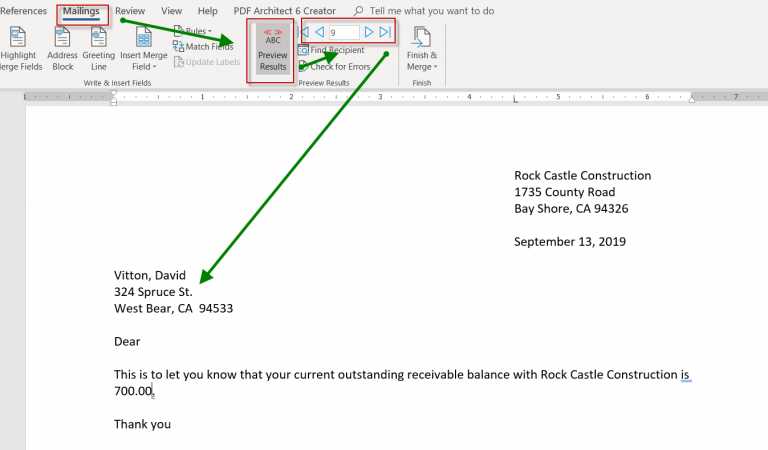
Task: Go to the previous record
Action: tap(320, 33)
